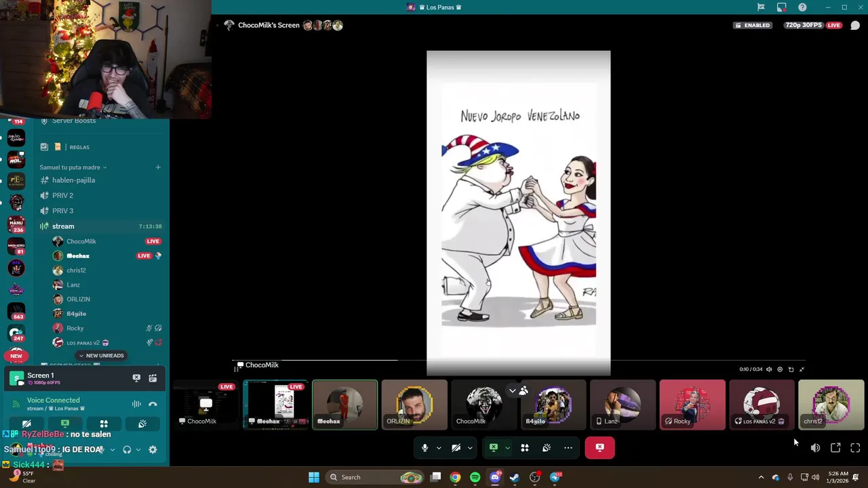Select the stream voice channel

(x=100, y=226)
